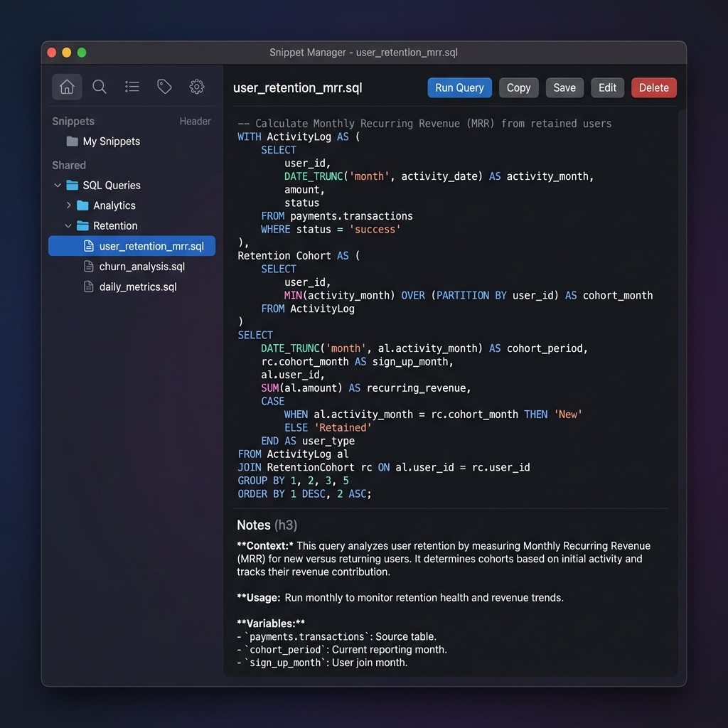Screen dimensions: 728x728
Task: Click the Tags icon in the sidebar
Action: click(164, 87)
